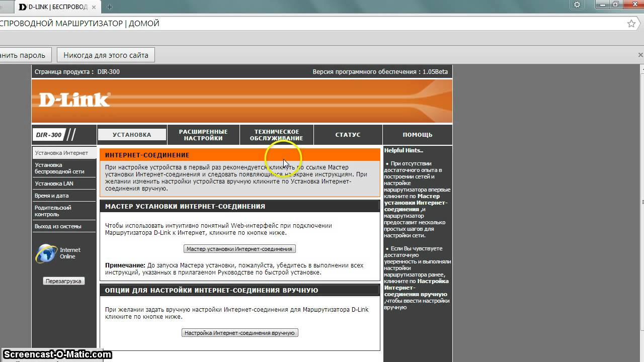Screen dimensions: 644x362
Task: Click the 'Примечание:' note label
Action: (x=125, y=265)
